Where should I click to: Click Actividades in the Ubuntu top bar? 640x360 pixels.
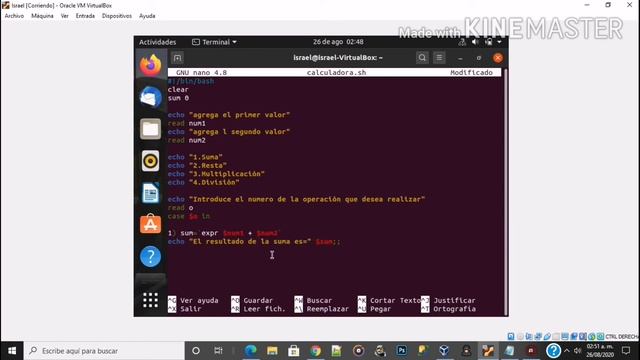(x=158, y=42)
